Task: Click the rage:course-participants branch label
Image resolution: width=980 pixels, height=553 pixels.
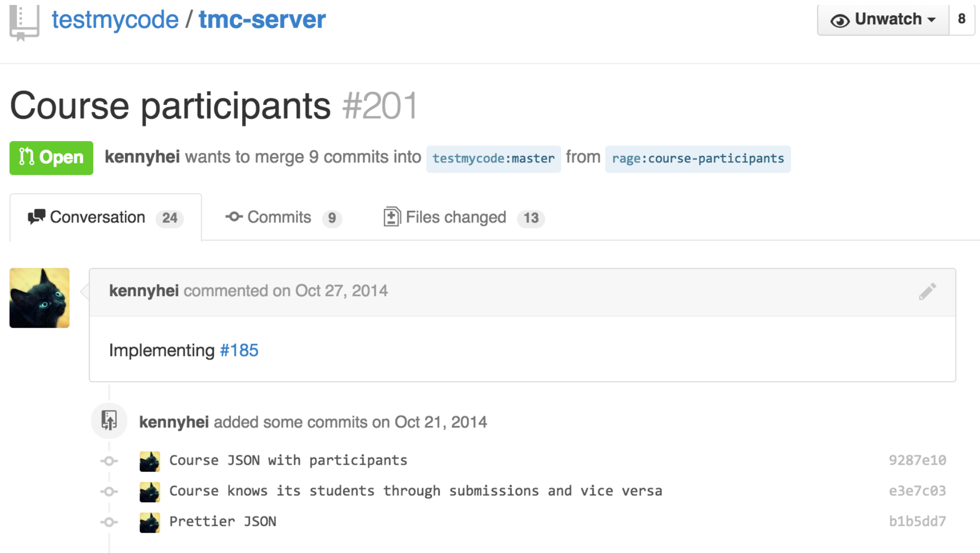Action: [698, 158]
